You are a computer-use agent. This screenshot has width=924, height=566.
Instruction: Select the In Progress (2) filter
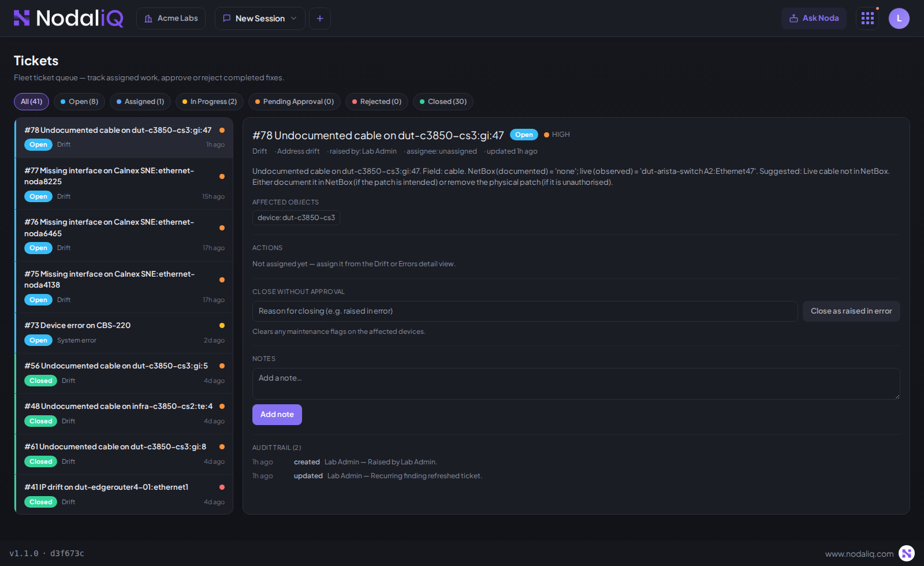coord(210,102)
